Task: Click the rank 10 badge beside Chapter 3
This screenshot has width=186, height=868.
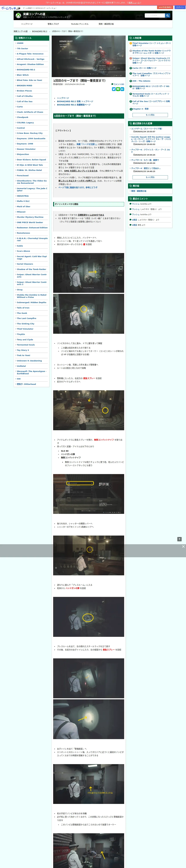Action: click(x=131, y=109)
